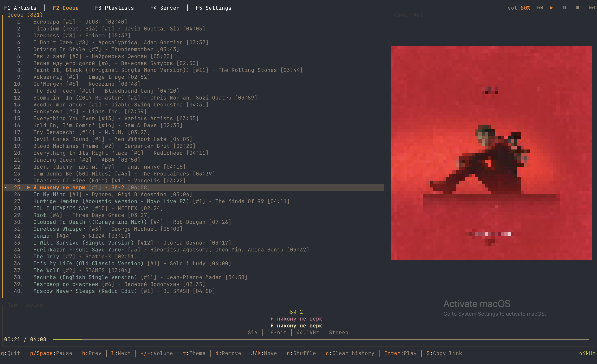Click the t:Theme shortcut label
This screenshot has width=597, height=364.
194,353
